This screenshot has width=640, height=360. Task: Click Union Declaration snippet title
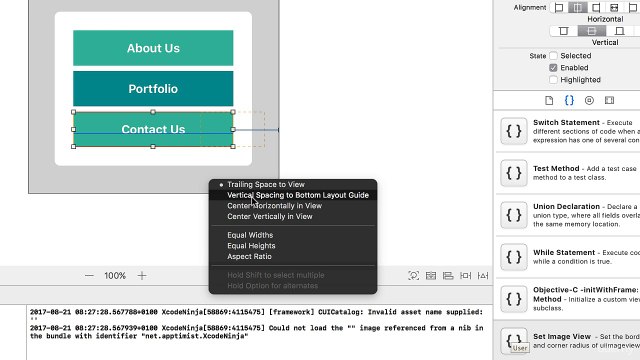pos(566,207)
